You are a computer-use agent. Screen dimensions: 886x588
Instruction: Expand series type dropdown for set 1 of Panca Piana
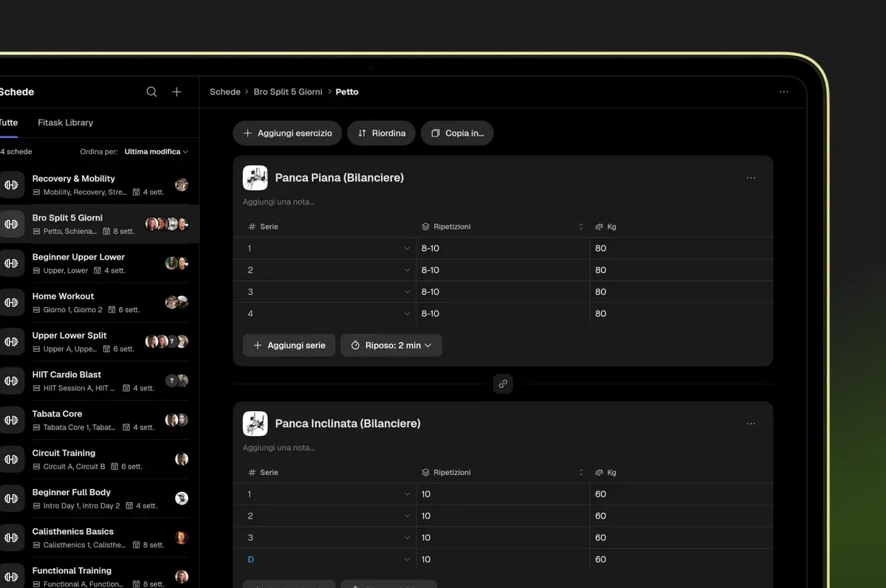click(407, 249)
